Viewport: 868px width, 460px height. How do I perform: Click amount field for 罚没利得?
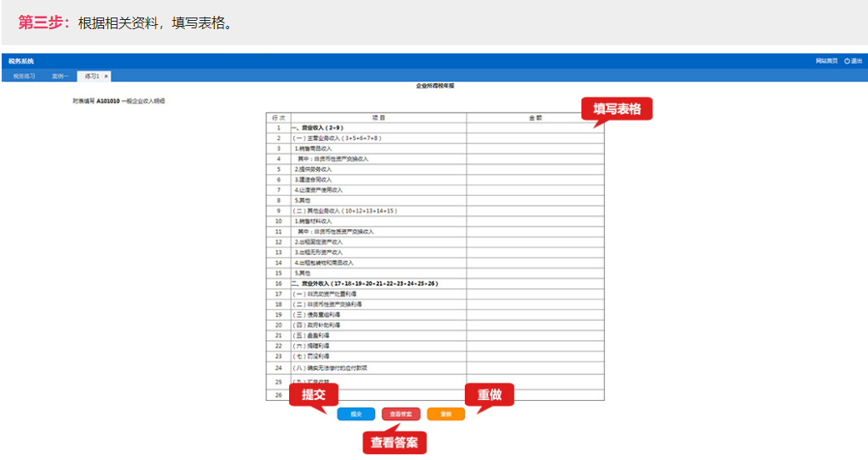click(x=536, y=357)
